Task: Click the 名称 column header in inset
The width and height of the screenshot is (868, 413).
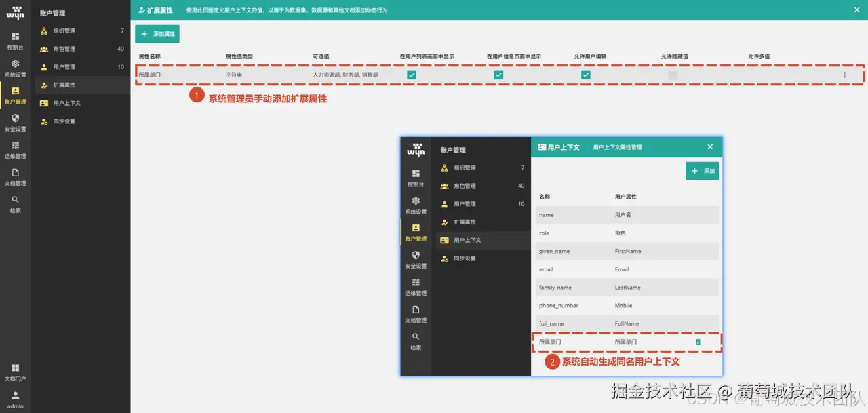Action: [x=545, y=197]
